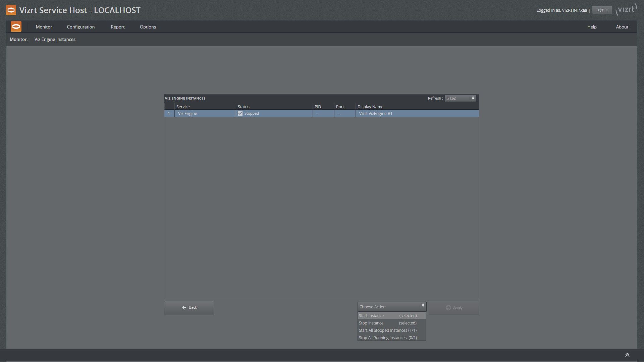Open the Options menu
Viewport: 644px width, 362px height.
tap(148, 27)
